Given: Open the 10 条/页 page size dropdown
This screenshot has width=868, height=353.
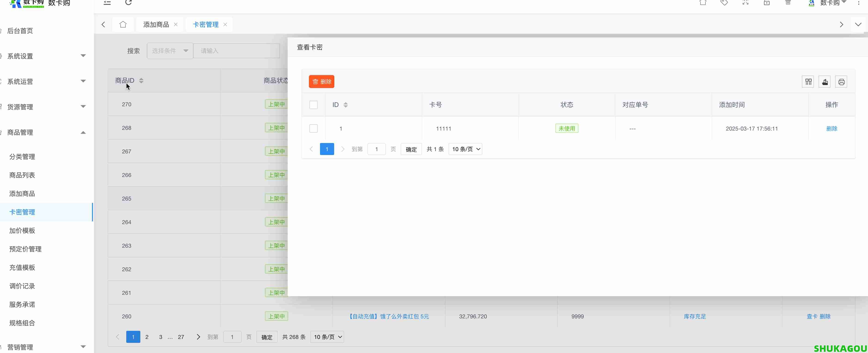Looking at the screenshot, I should click(465, 149).
